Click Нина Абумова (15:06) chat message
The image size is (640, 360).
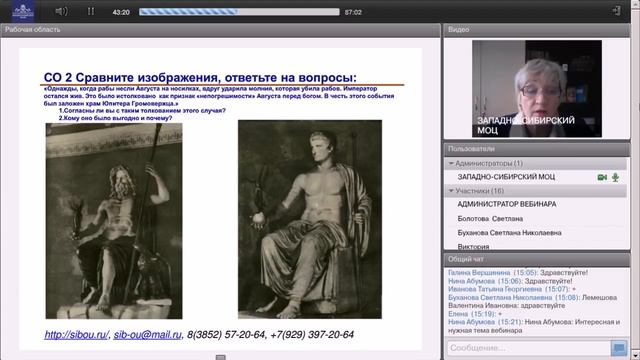click(x=510, y=281)
